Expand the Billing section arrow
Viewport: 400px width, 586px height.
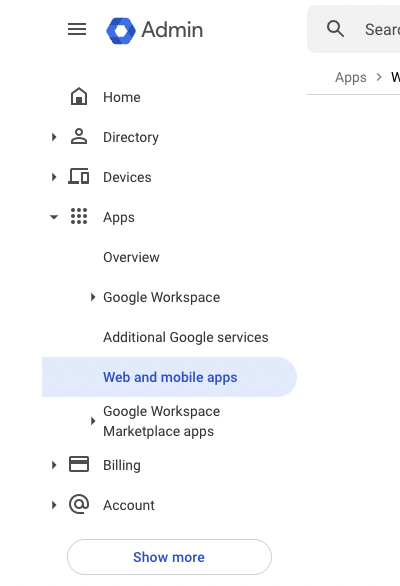tap(54, 465)
